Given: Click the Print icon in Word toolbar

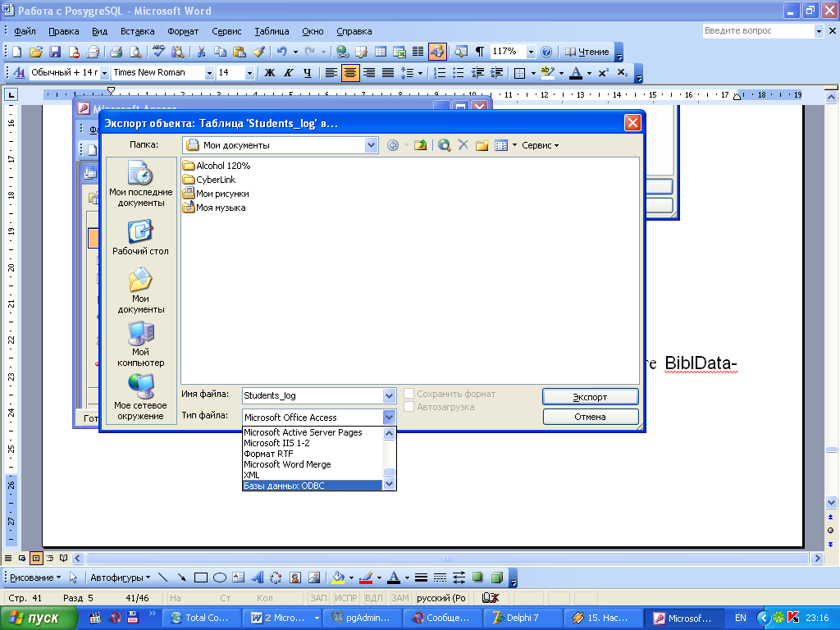Looking at the screenshot, I should [x=116, y=52].
